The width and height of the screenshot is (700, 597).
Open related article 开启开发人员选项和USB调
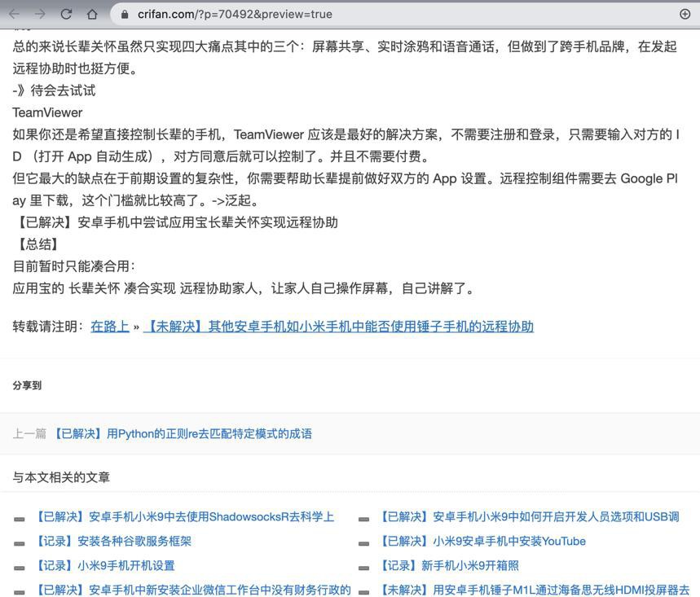[x=529, y=516]
